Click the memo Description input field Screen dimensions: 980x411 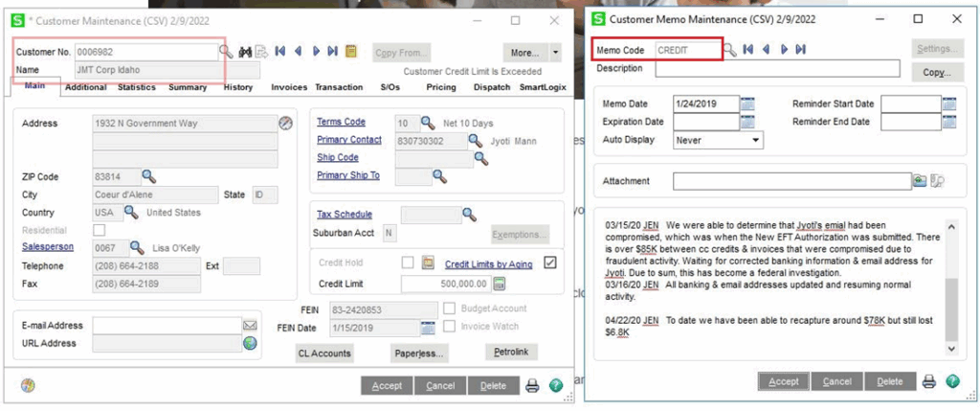click(x=777, y=68)
